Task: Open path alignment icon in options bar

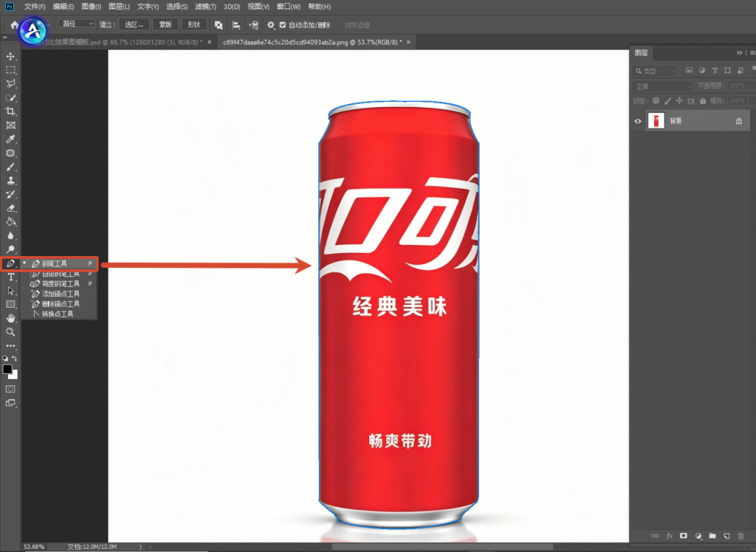Action: tap(236, 25)
